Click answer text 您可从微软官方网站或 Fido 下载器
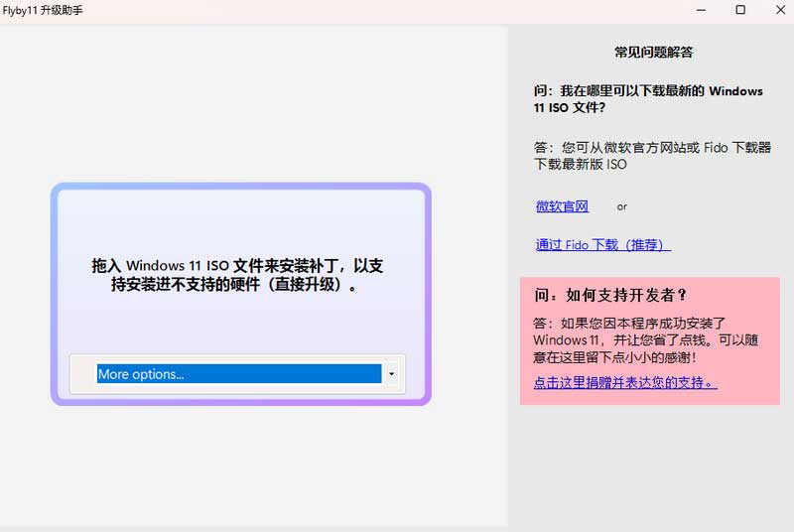This screenshot has width=794, height=532. [x=652, y=156]
